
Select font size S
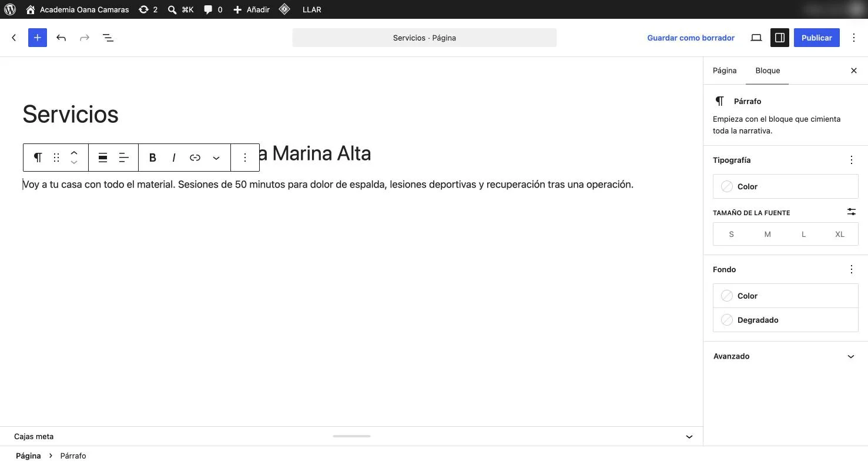731,234
